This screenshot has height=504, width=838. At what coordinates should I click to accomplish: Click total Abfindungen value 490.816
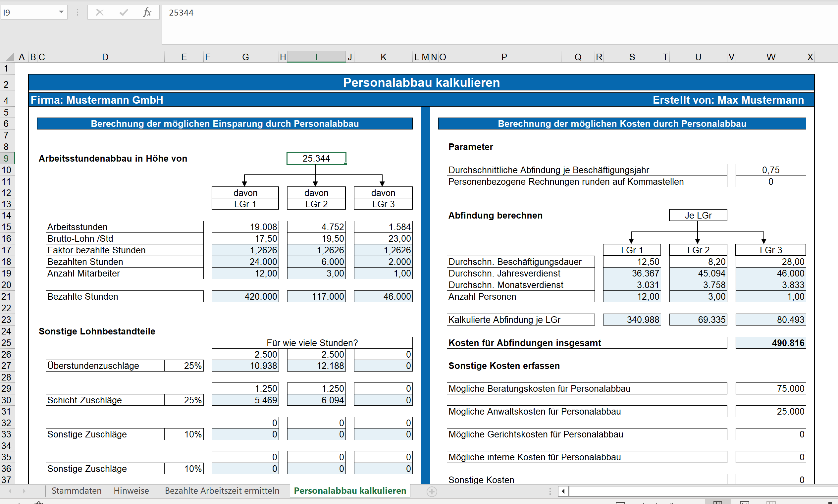tap(771, 343)
